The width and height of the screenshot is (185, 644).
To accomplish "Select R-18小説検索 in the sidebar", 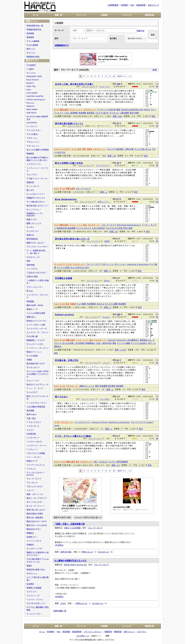I will point(32,45).
